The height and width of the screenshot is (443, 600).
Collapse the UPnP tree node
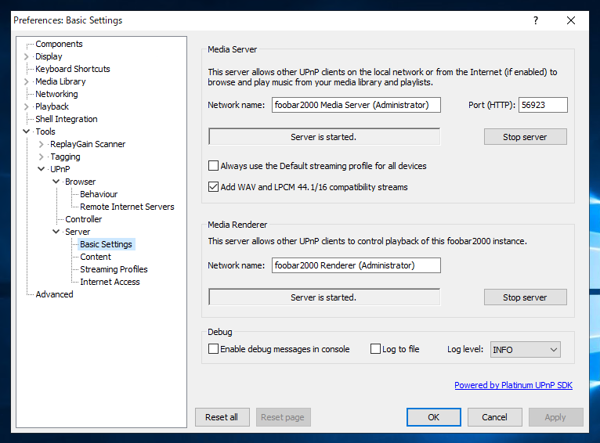coord(41,169)
